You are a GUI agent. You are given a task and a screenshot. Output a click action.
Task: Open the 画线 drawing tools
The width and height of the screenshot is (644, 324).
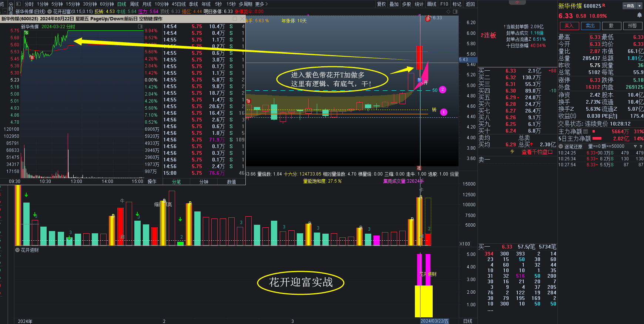coord(432,4)
